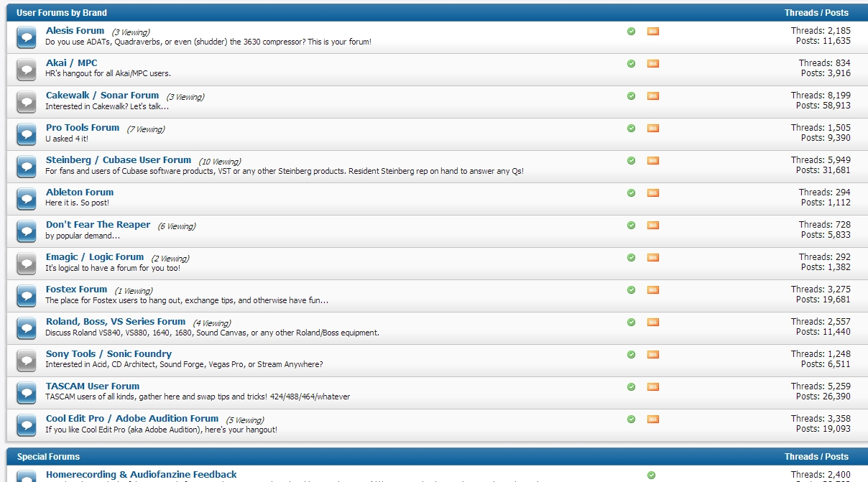Open the RSS feed icon for Steinberg / Cubase
The width and height of the screenshot is (868, 482).
[x=652, y=161]
